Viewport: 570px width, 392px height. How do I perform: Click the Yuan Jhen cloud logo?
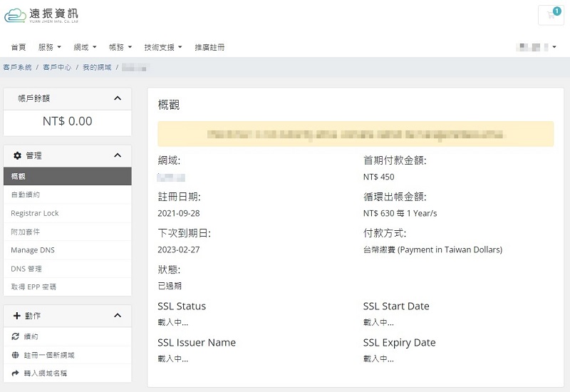pos(41,15)
